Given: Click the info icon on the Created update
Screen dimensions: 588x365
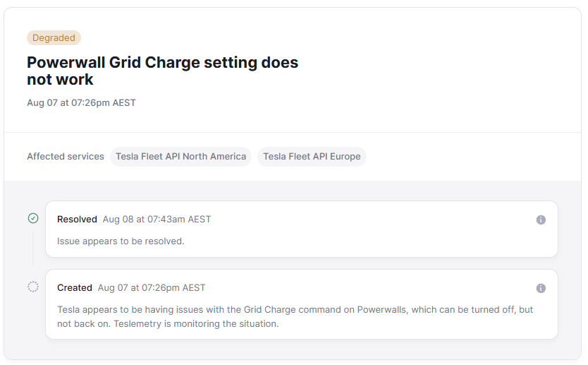Looking at the screenshot, I should [541, 288].
